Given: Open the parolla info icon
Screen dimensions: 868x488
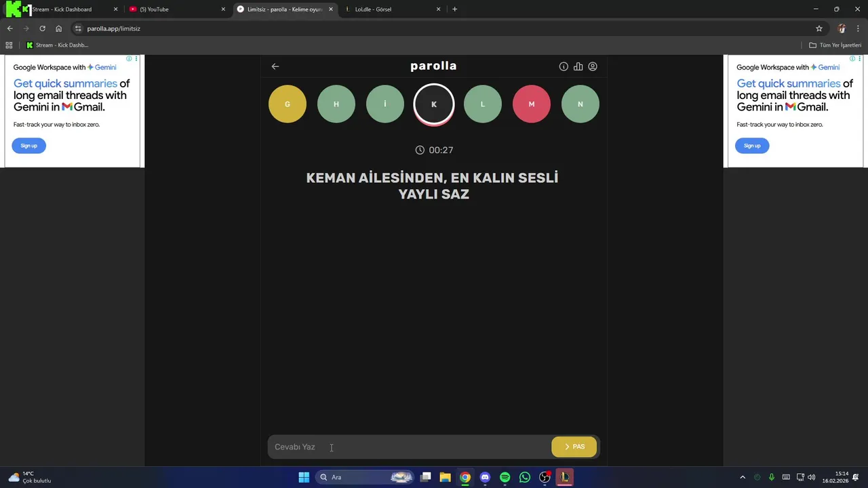Looking at the screenshot, I should tap(564, 66).
